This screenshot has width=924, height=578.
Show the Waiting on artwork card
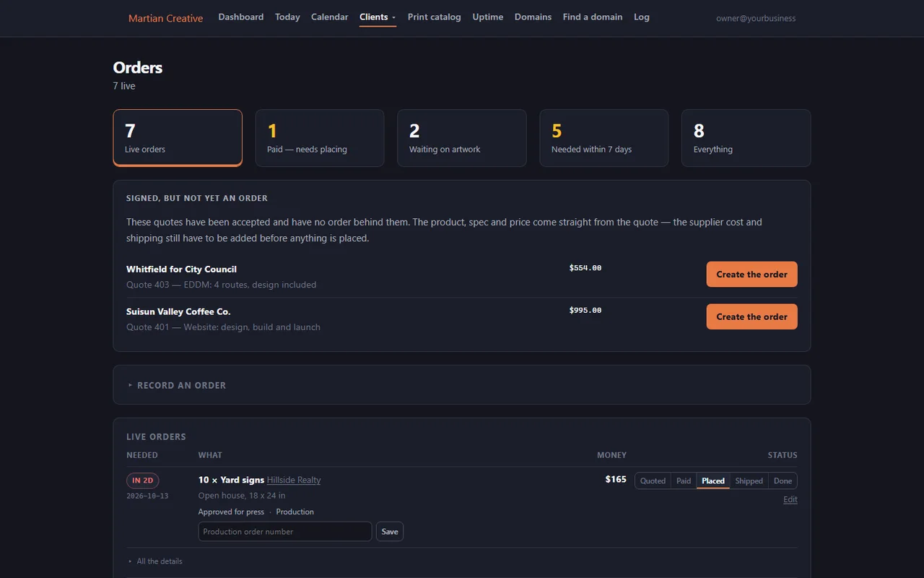point(462,138)
